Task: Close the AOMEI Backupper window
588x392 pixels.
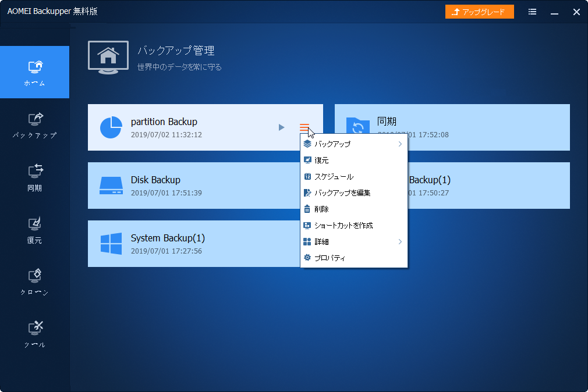Action: tap(577, 12)
